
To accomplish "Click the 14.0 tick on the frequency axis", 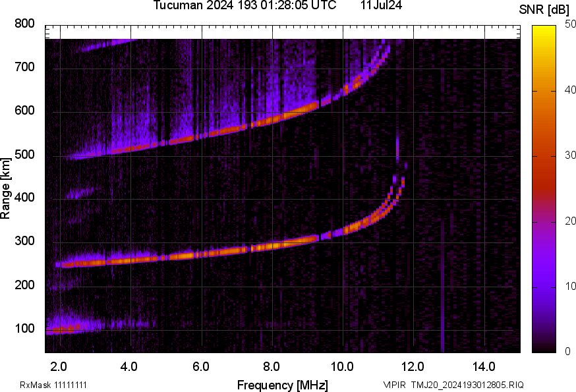I will (484, 366).
